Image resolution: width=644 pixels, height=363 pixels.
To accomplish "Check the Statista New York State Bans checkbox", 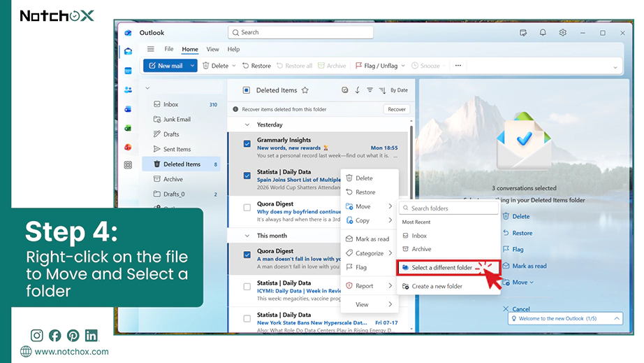I will pyautogui.click(x=247, y=319).
